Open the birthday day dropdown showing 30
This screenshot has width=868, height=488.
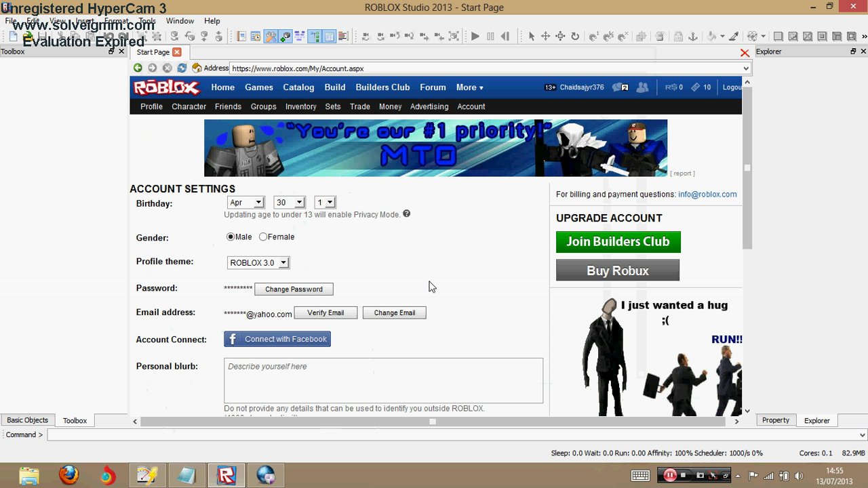pyautogui.click(x=290, y=203)
